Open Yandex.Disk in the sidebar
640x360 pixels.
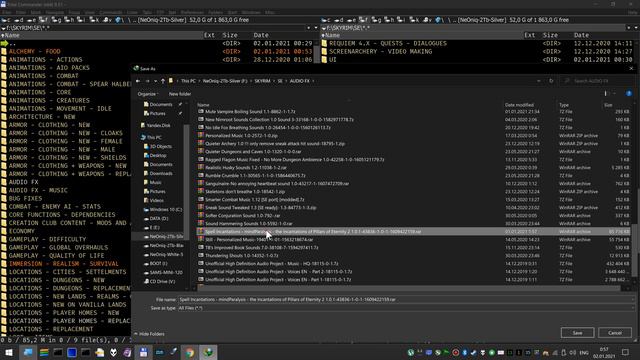click(x=158, y=125)
